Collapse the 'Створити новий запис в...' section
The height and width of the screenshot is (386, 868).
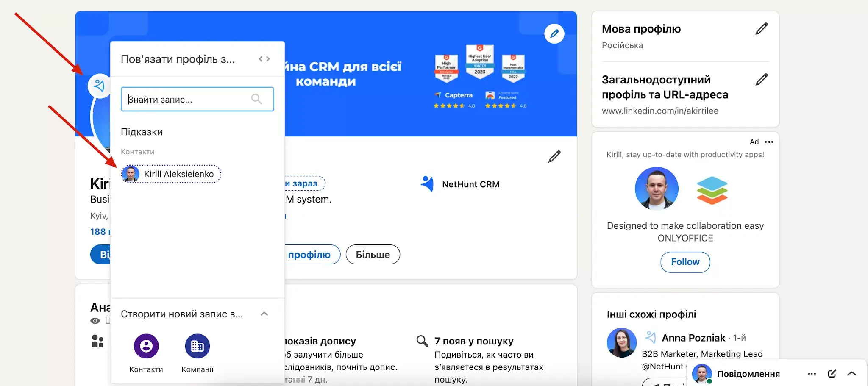coord(264,314)
